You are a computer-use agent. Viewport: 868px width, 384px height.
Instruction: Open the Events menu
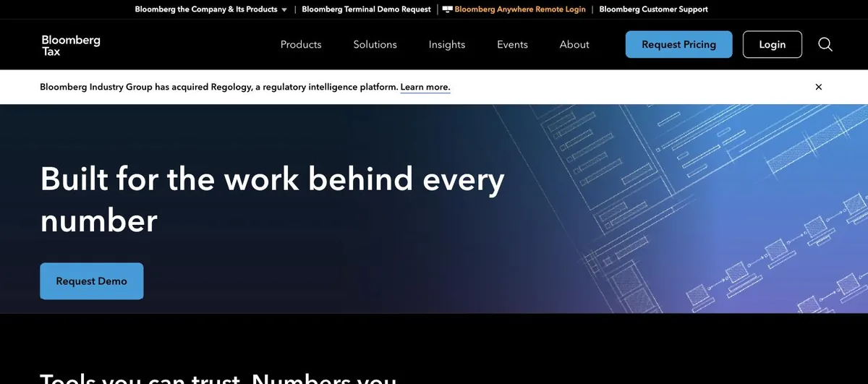pos(512,45)
